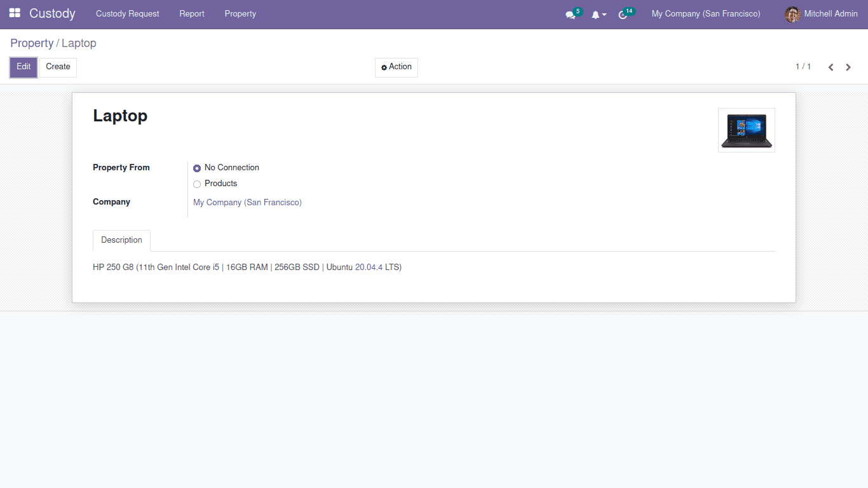Click the gear icon on the Action button
Image resolution: width=868 pixels, height=488 pixels.
tap(384, 67)
